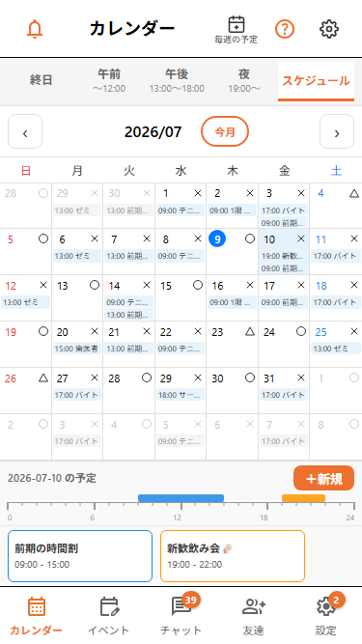Screen dimensions: 362x644
Task: Go to previous month with left chevron
Action: [x=25, y=131]
